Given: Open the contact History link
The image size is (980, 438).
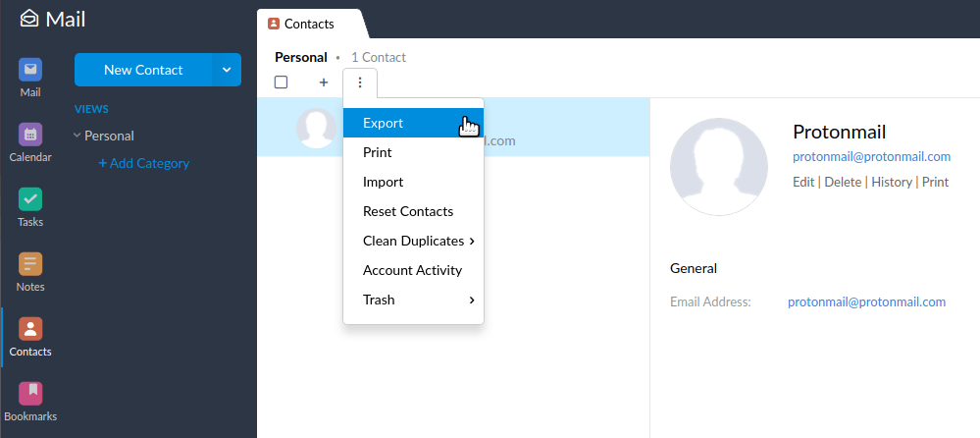Looking at the screenshot, I should pos(892,182).
